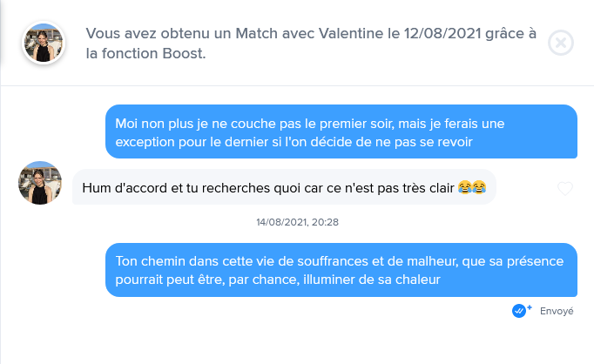The image size is (594, 364).
Task: Open Valentine's profile photo in the header
Action: click(x=42, y=44)
